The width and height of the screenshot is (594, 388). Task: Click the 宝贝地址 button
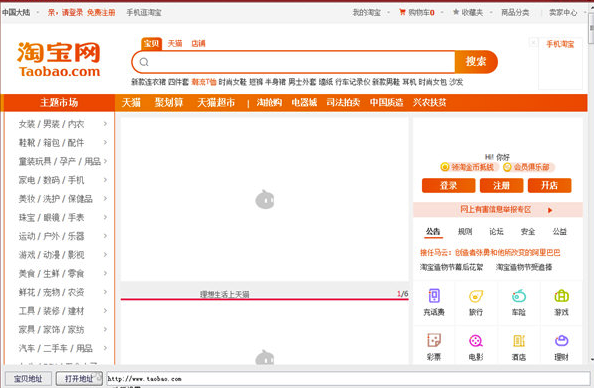28,379
